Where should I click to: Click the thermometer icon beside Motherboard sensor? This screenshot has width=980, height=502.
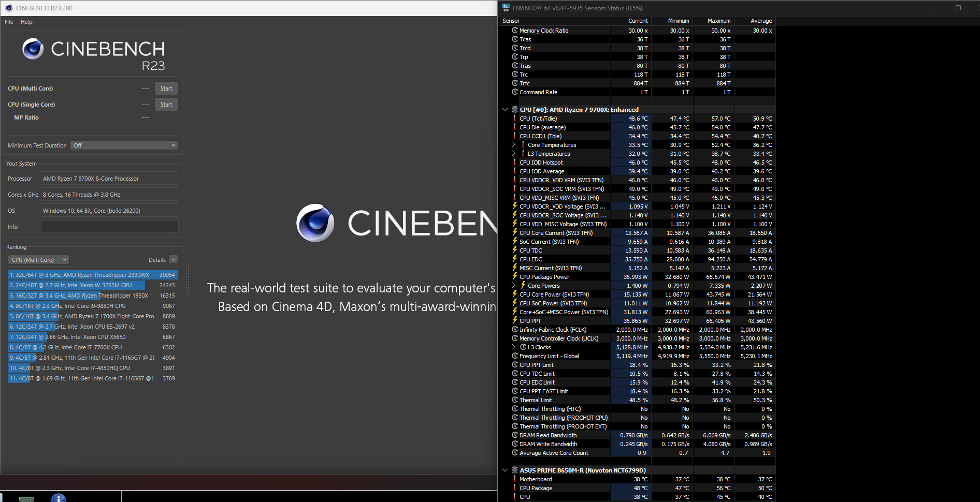[515, 479]
